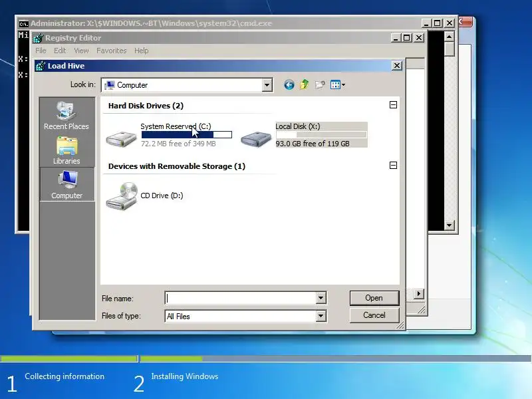The image size is (532, 399).
Task: Open the File name dropdown arrow
Action: [321, 298]
